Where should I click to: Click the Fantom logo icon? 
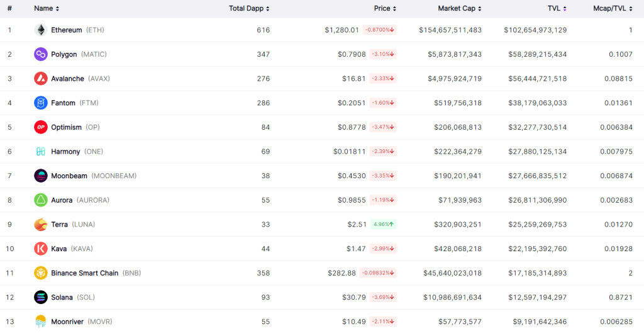pyautogui.click(x=41, y=103)
